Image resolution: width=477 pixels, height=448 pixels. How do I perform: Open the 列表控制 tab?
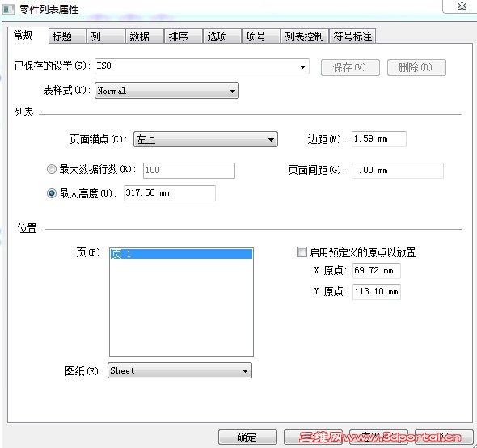point(305,36)
